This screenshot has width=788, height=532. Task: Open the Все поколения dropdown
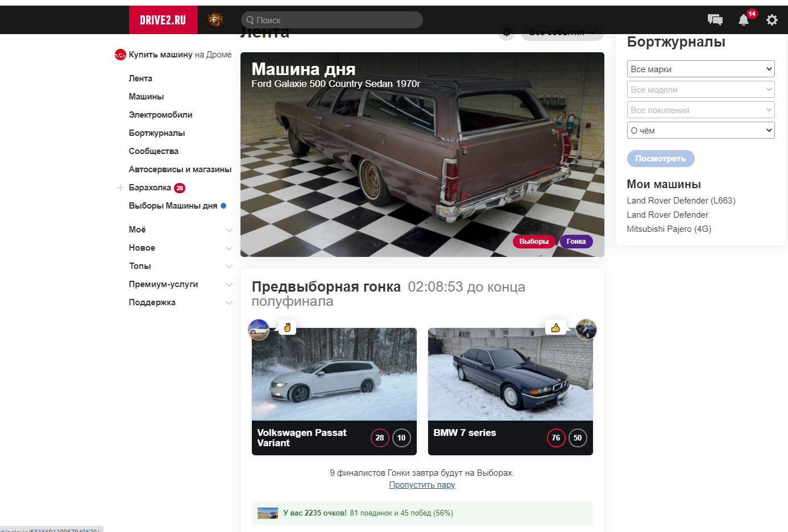point(701,110)
